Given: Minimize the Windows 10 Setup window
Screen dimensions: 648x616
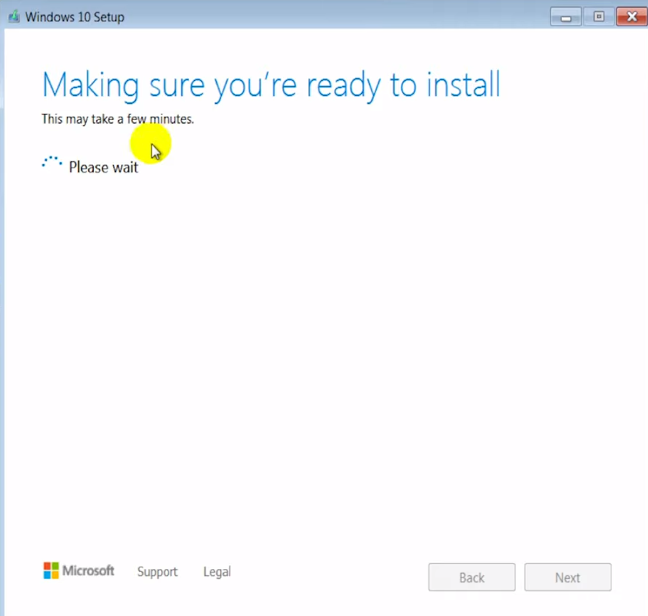Looking at the screenshot, I should pos(565,16).
